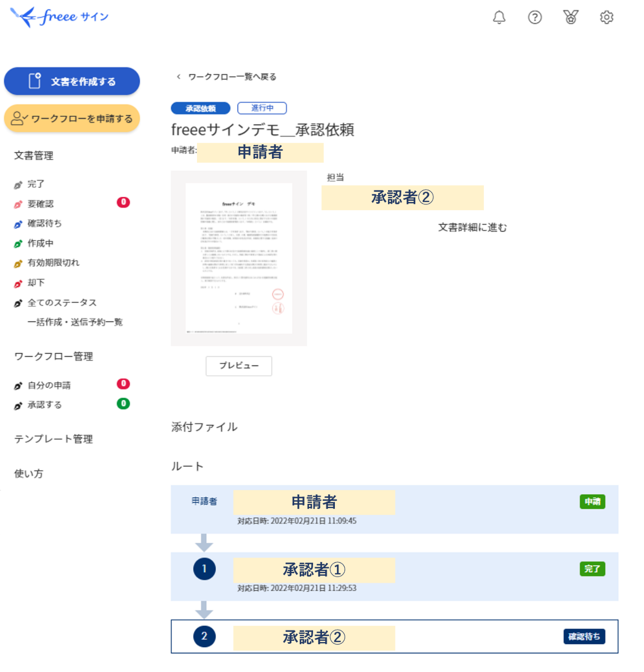644x672 pixels.
Task: Click the red 0 badge for 自分の申請
Action: [124, 384]
